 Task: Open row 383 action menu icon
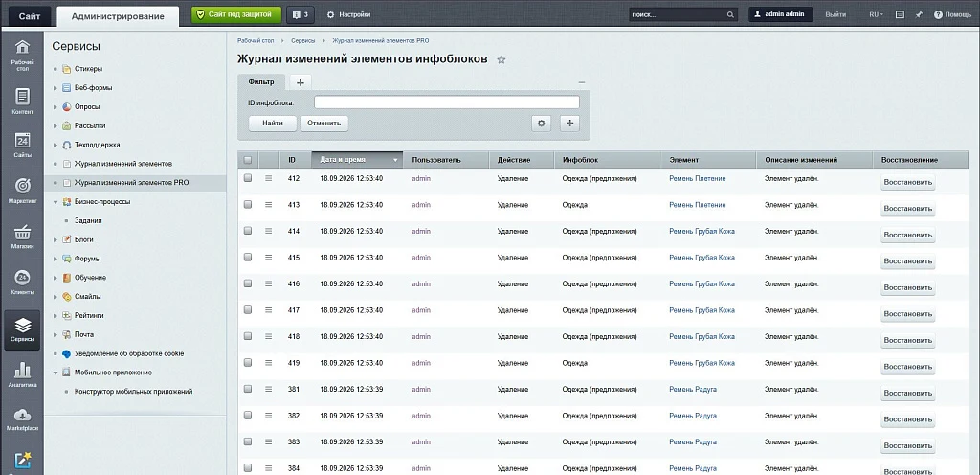coord(269,441)
